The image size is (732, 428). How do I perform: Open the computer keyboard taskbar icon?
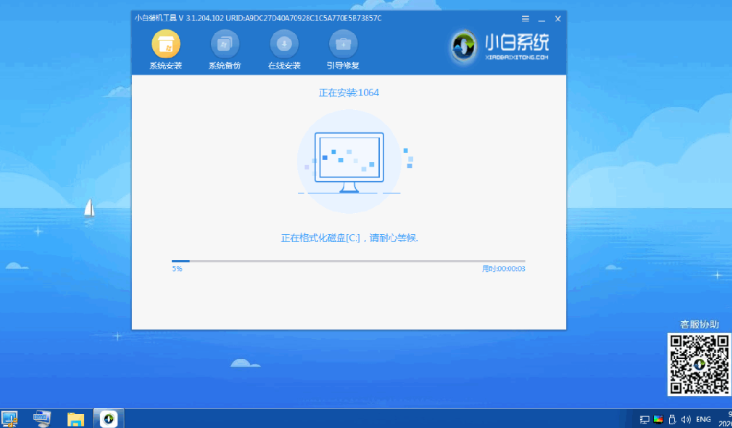coord(42,418)
